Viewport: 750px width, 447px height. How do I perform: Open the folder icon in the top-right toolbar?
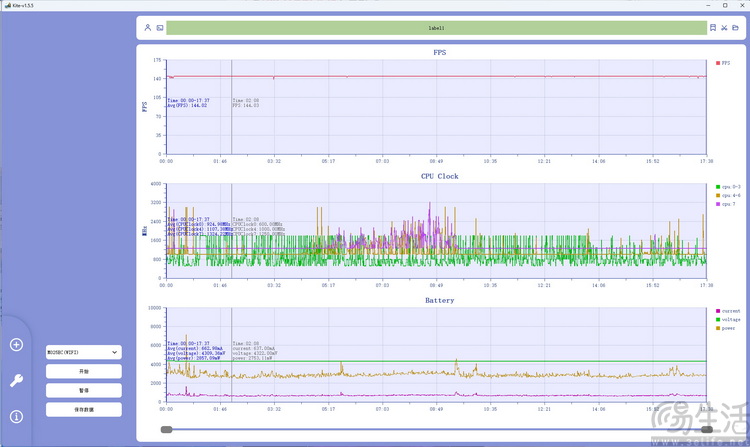[736, 28]
